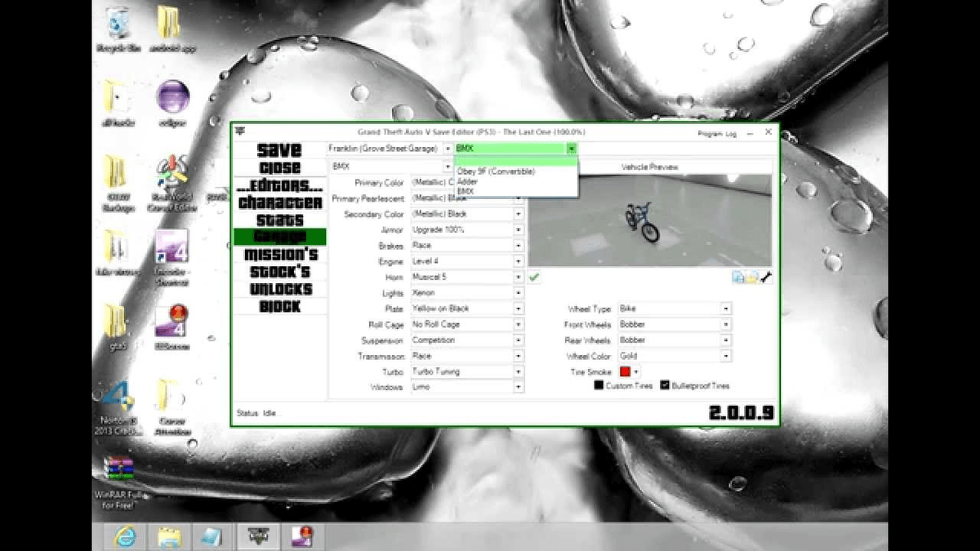Click the green checkmark next to Horn
Screen dimensions: 980x551
point(533,278)
